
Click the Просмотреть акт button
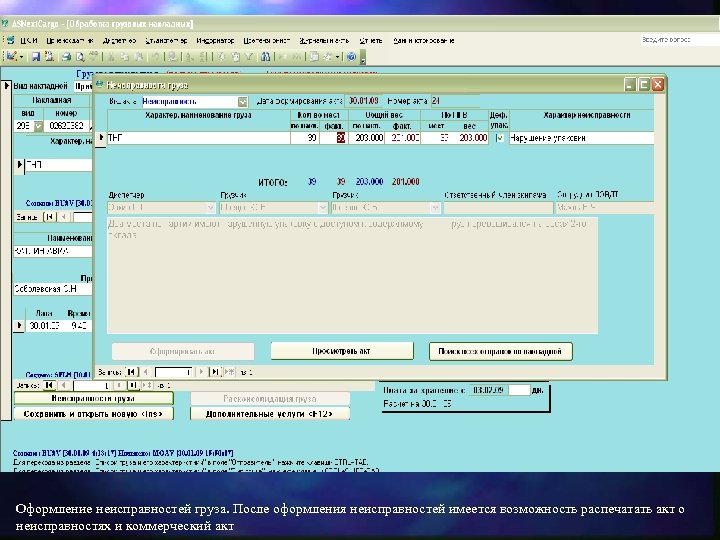tap(342, 351)
